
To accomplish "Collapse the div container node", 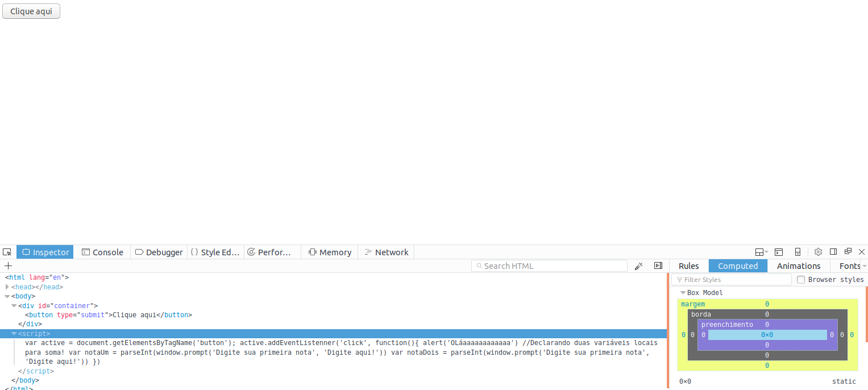I will click(x=14, y=305).
